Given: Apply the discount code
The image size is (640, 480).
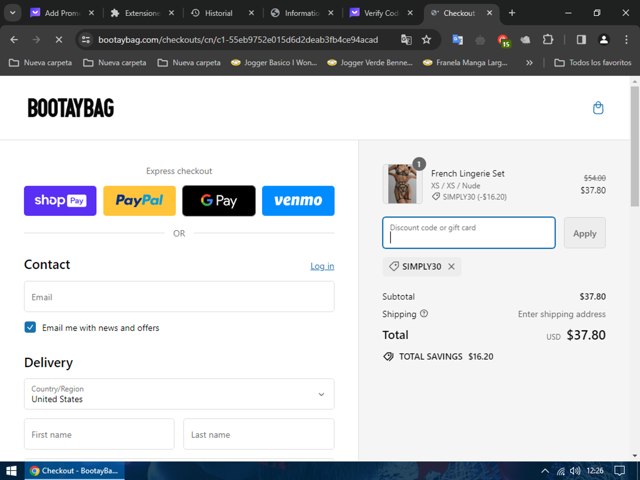Looking at the screenshot, I should 584,233.
